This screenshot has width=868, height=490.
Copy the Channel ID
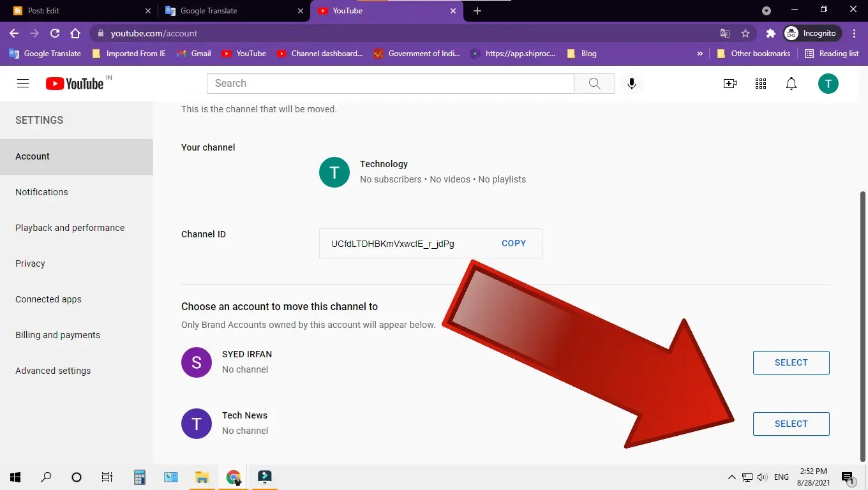pos(514,243)
